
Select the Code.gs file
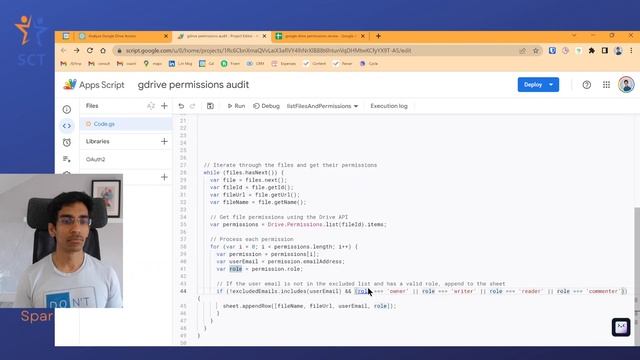tap(126, 124)
